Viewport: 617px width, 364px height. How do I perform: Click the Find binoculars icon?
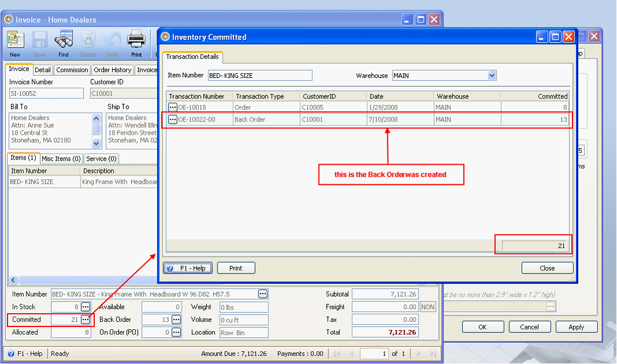63,43
